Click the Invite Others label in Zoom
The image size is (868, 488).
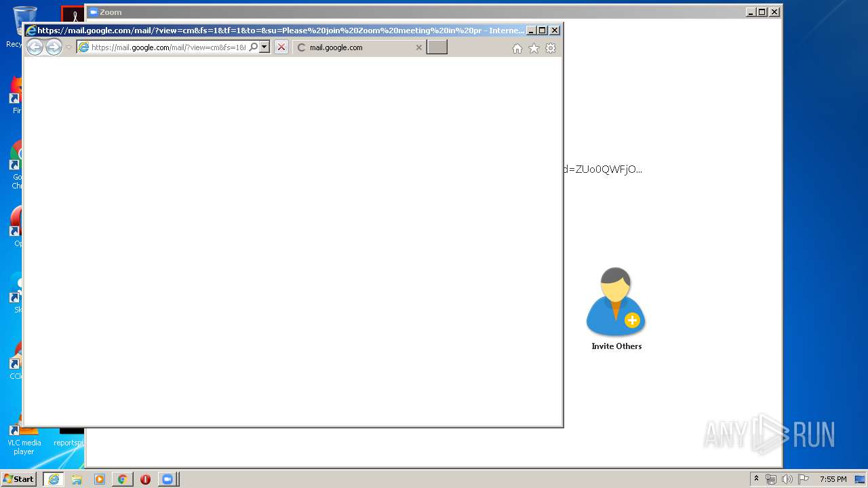click(x=616, y=346)
